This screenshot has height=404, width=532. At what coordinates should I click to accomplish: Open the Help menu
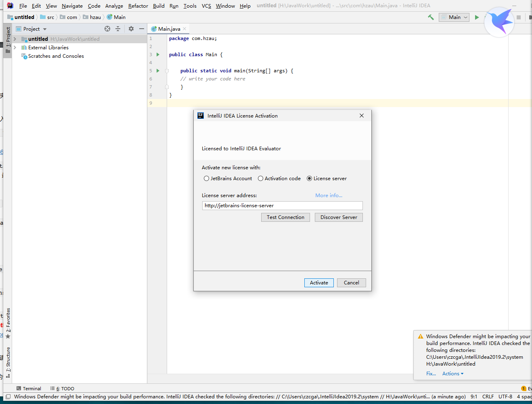245,6
